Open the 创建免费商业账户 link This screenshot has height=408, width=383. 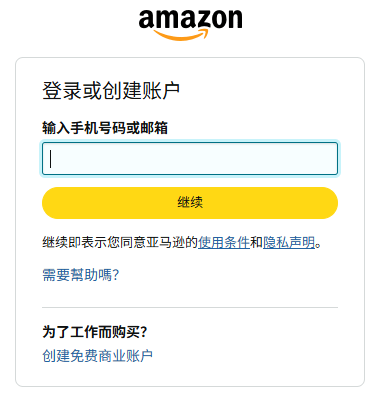(97, 356)
